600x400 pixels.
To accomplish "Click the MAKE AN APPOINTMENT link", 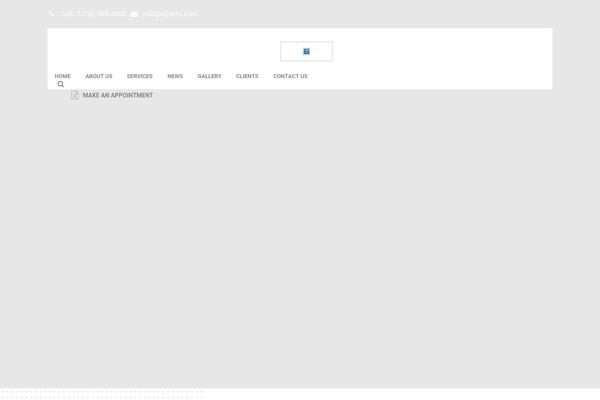I will (118, 95).
